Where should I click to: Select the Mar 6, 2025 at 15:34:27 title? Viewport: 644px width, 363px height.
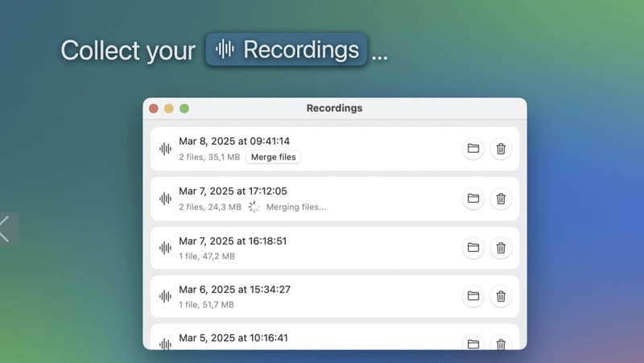coord(234,289)
